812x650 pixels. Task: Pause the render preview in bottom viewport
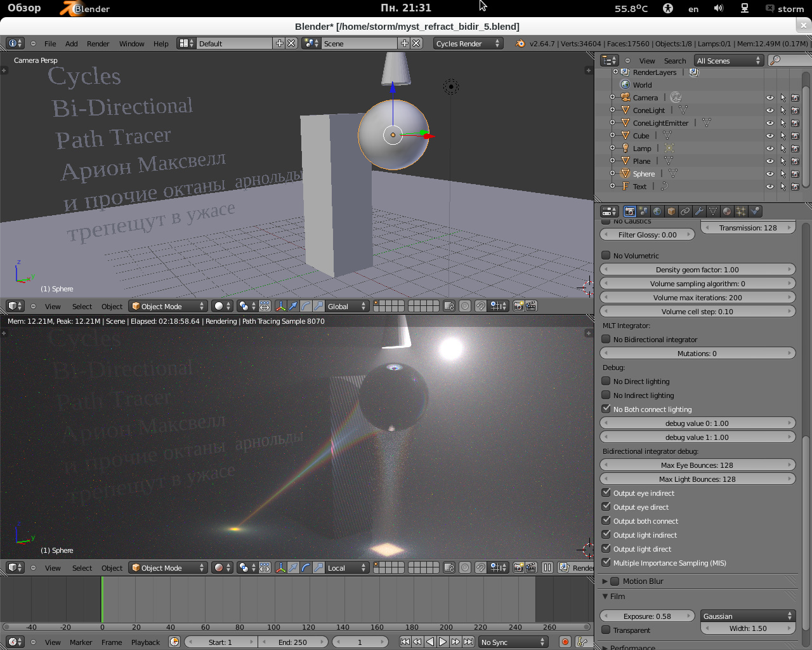(547, 567)
